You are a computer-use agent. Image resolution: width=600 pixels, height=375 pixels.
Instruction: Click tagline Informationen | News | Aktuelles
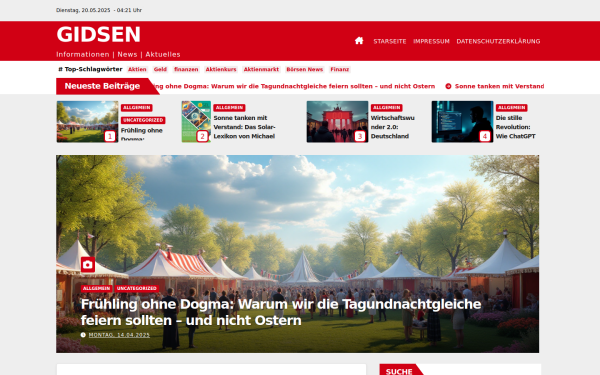click(x=118, y=54)
